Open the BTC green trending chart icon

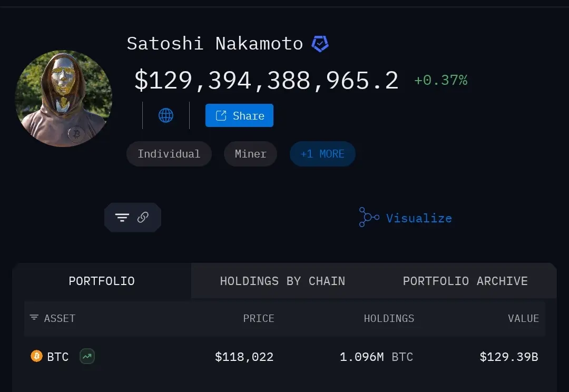(x=87, y=356)
